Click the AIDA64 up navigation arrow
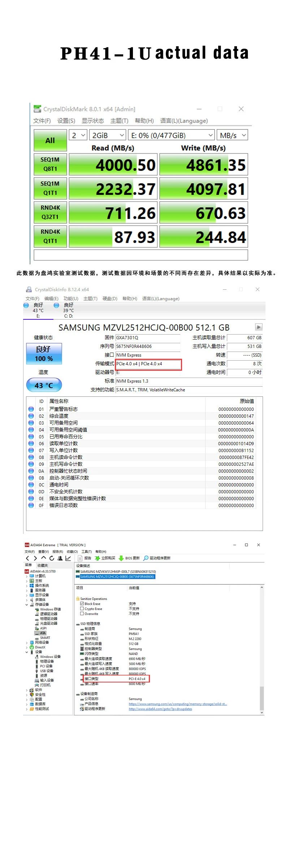 pyautogui.click(x=43, y=558)
